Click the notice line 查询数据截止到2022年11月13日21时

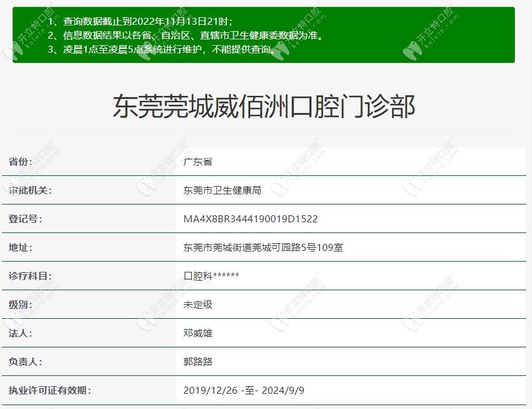point(140,22)
